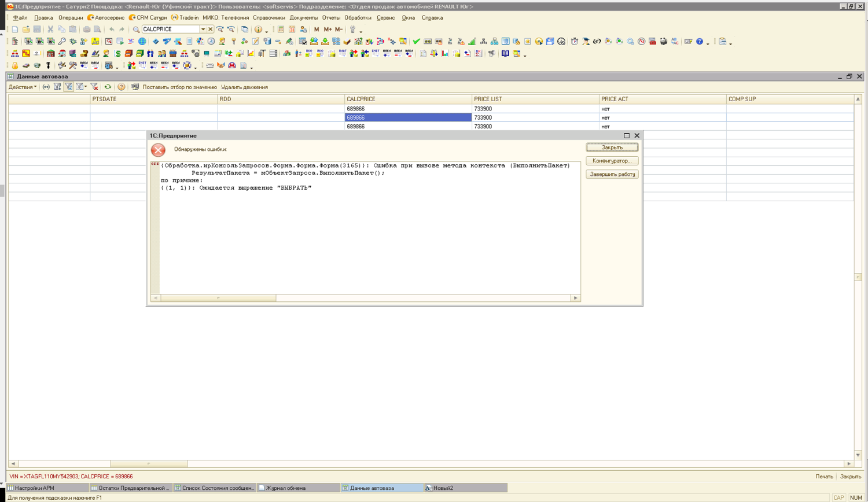Toggle the current-value filter funnel button

tap(68, 87)
